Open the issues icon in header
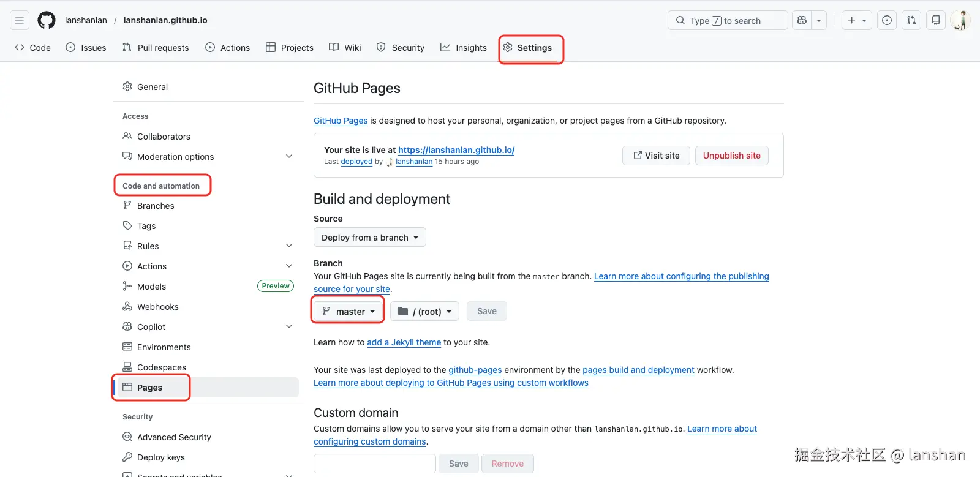This screenshot has height=477, width=980. click(x=887, y=20)
